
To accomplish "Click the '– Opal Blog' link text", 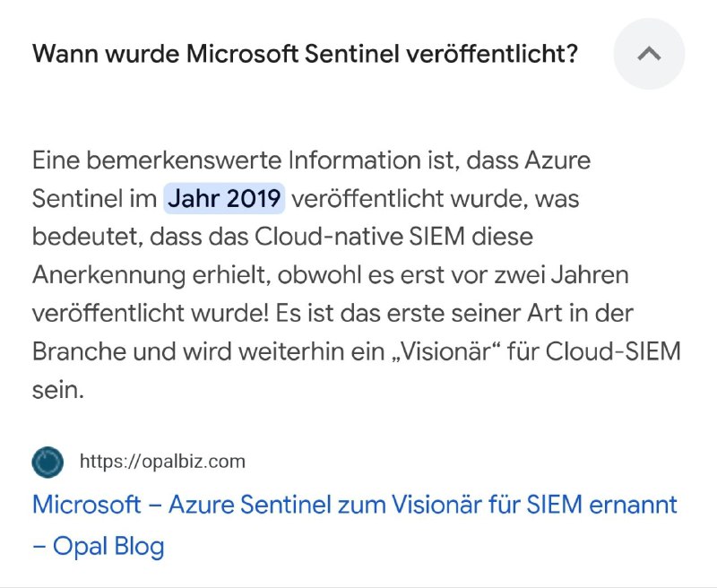I will [x=99, y=546].
